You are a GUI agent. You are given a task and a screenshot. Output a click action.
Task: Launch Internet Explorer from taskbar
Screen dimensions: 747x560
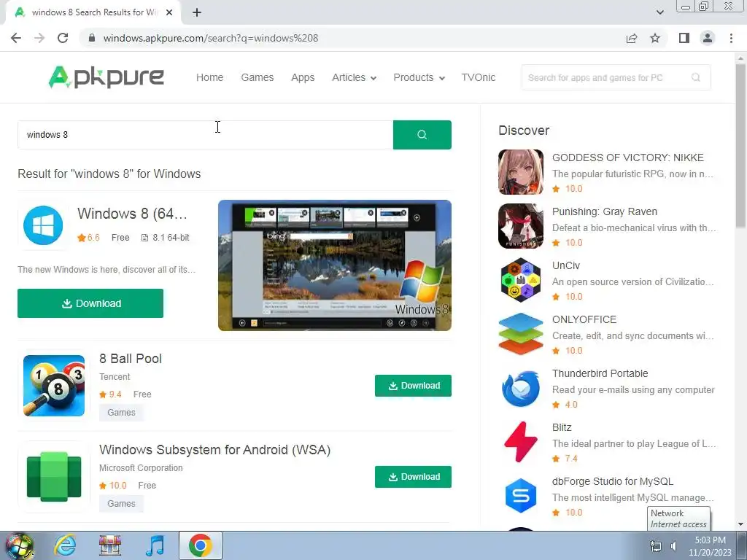click(65, 545)
